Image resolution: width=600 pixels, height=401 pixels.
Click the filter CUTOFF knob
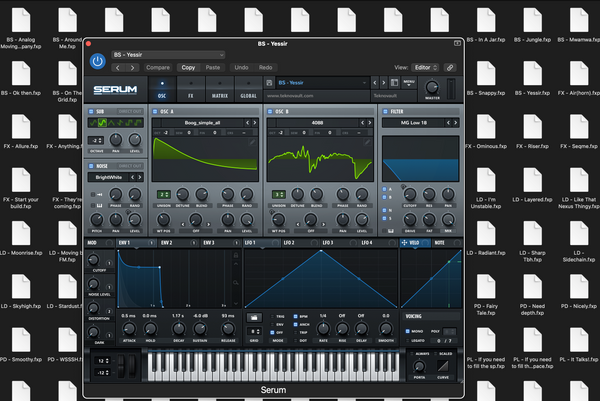(x=410, y=194)
